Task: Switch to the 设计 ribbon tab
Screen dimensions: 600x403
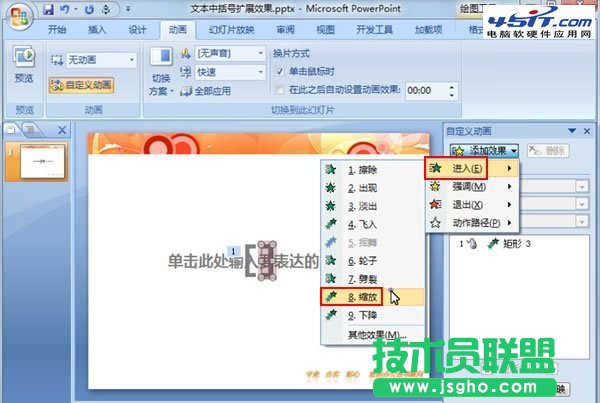Action: pos(137,29)
